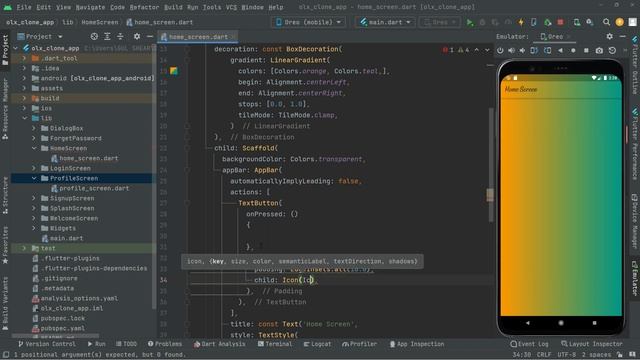Rotate emulator right icon
This screenshot has width=640, height=360.
(547, 51)
